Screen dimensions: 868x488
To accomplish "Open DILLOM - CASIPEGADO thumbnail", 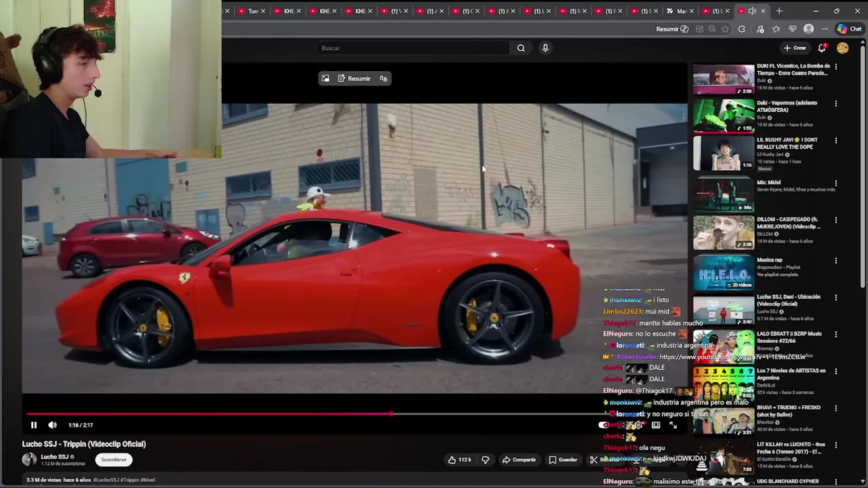I will (x=724, y=233).
